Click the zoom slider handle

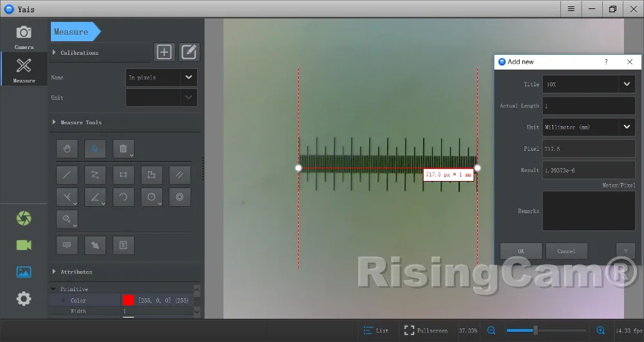[x=535, y=330]
